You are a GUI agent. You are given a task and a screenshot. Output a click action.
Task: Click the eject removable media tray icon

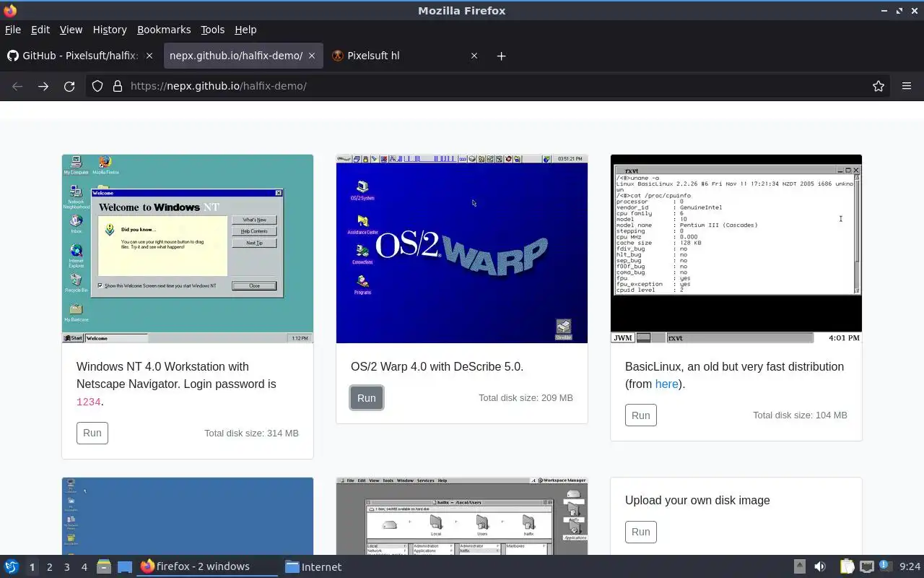[x=799, y=566]
